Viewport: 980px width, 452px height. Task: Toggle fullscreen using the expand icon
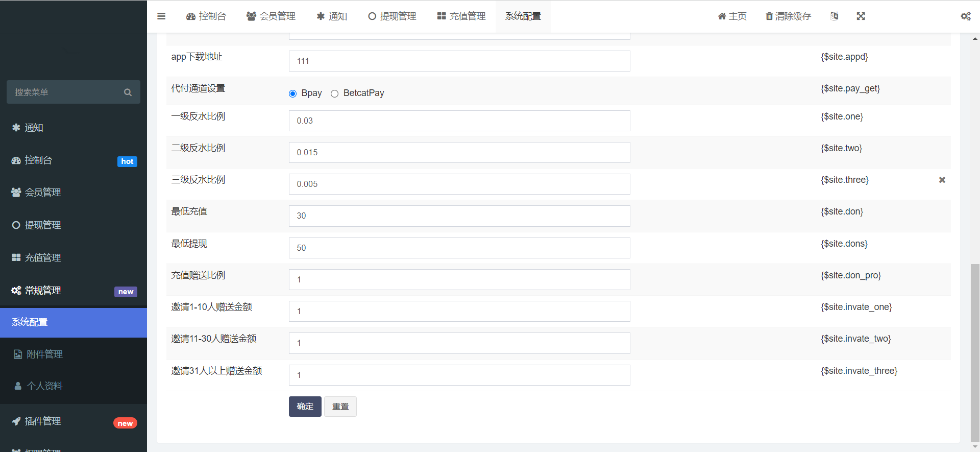pos(861,16)
